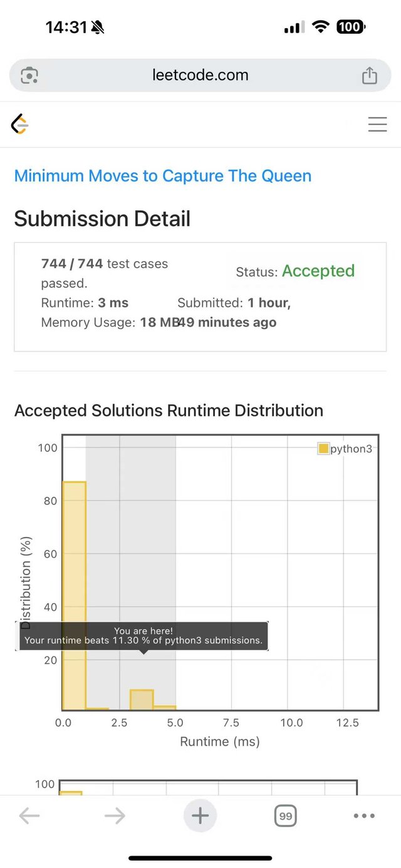Tap the Wi-Fi icon in status bar
Viewport: 401px width, 868px height.
[x=321, y=27]
